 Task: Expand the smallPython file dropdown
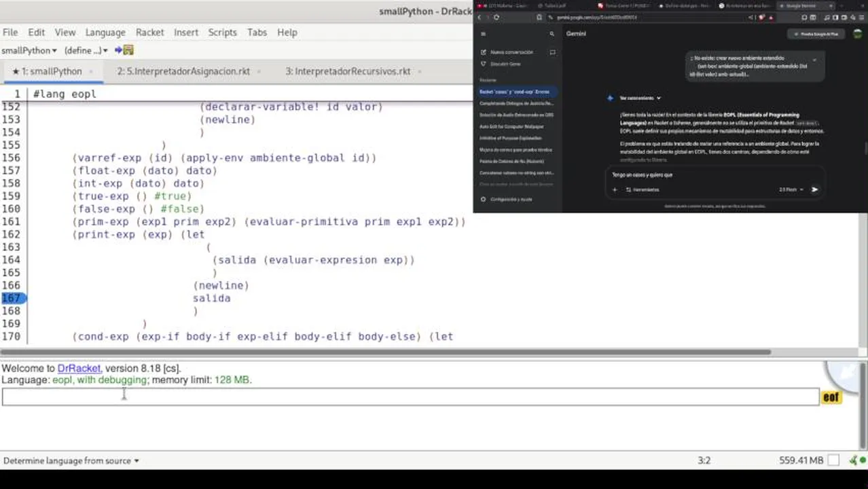(x=29, y=50)
